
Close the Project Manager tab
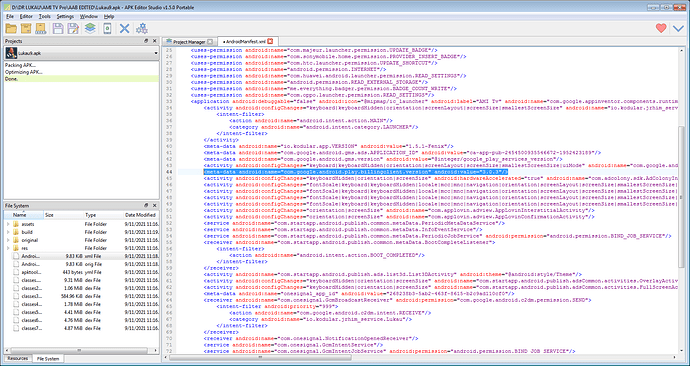209,41
